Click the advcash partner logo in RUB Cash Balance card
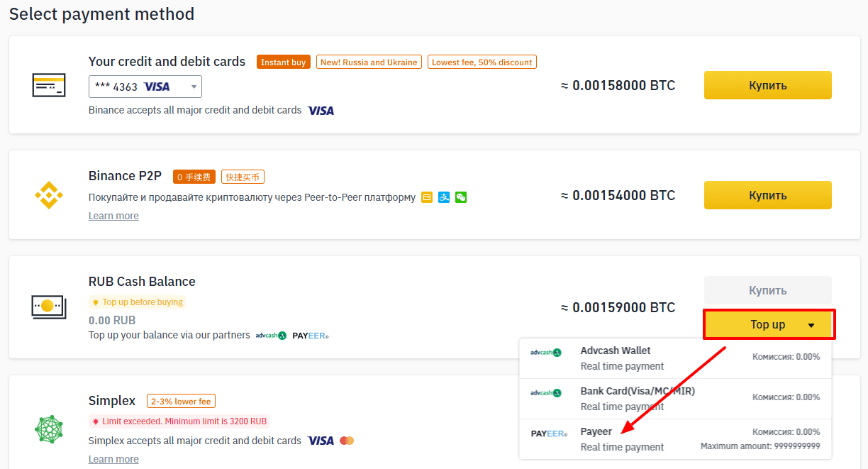Screen dimensions: 868x469 click(271, 335)
